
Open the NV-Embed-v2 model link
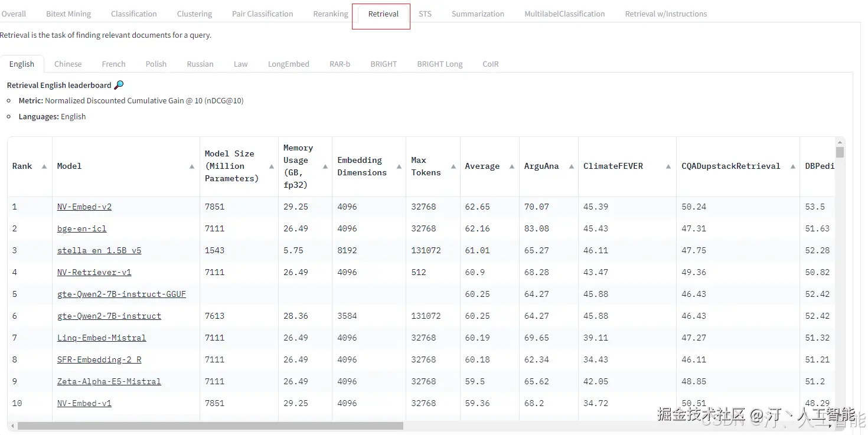pos(84,207)
